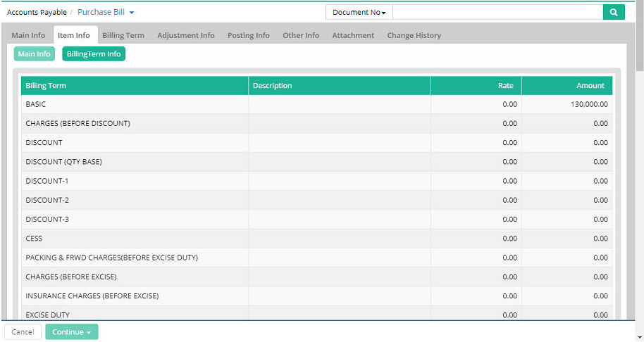This screenshot has height=342, width=644.
Task: Open the Other Info tab
Action: click(301, 35)
